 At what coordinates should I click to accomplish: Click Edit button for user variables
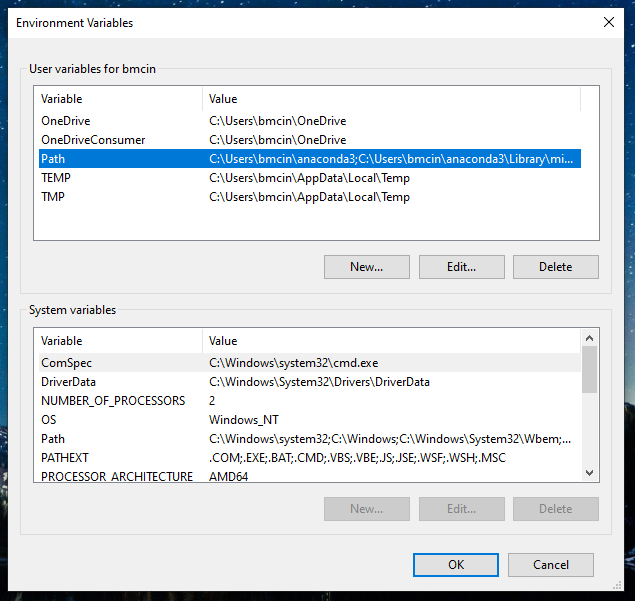[461, 267]
